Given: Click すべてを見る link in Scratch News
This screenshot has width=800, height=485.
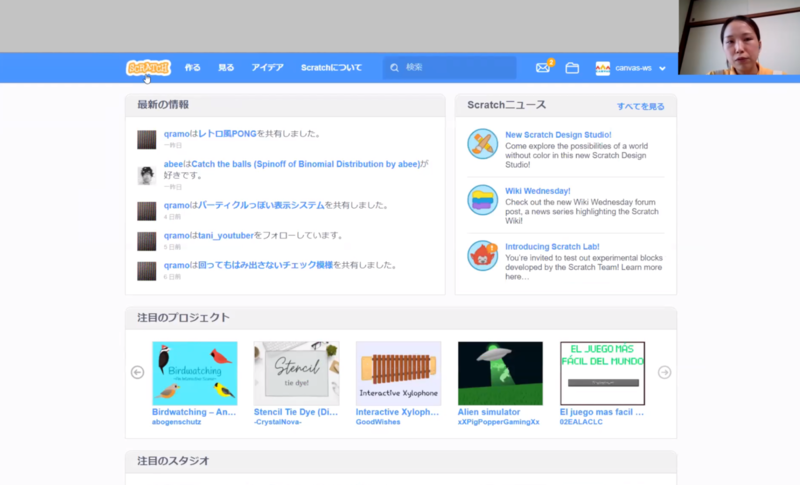Looking at the screenshot, I should [x=640, y=106].
